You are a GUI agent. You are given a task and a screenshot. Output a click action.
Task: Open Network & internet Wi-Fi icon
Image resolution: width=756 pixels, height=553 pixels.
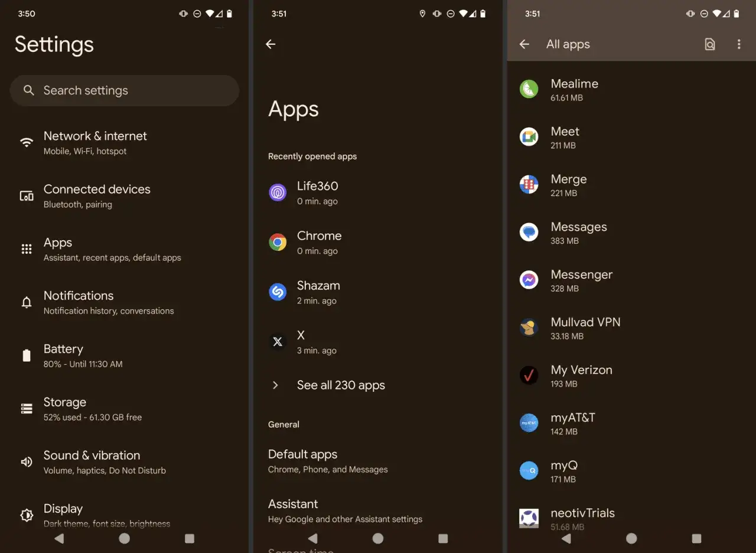[x=27, y=143]
